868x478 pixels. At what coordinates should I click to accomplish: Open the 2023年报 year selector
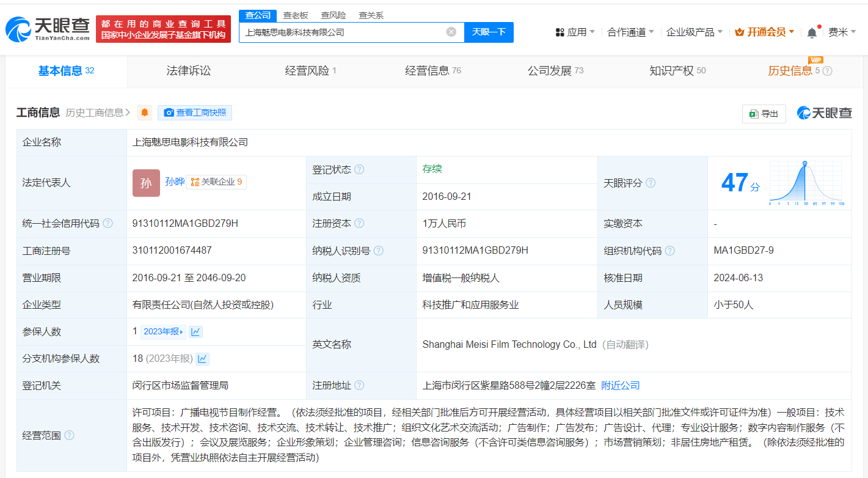click(163, 331)
